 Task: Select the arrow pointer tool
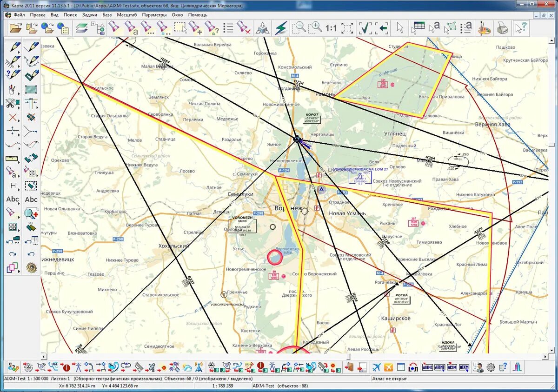pos(400,28)
